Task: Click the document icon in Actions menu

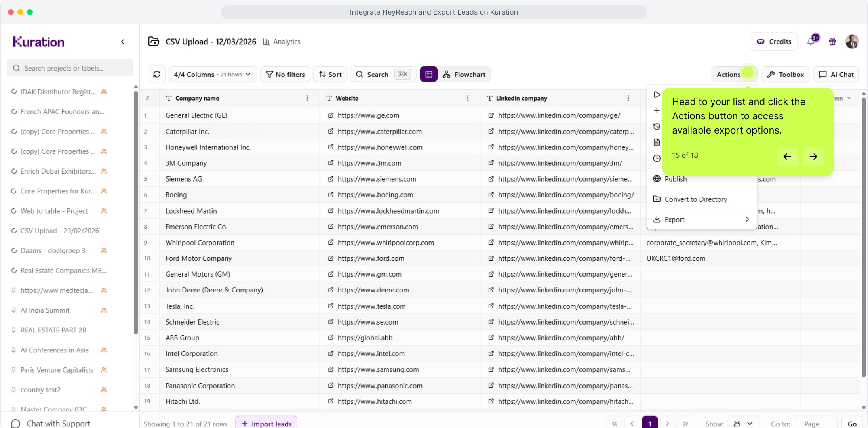Action: (x=657, y=142)
